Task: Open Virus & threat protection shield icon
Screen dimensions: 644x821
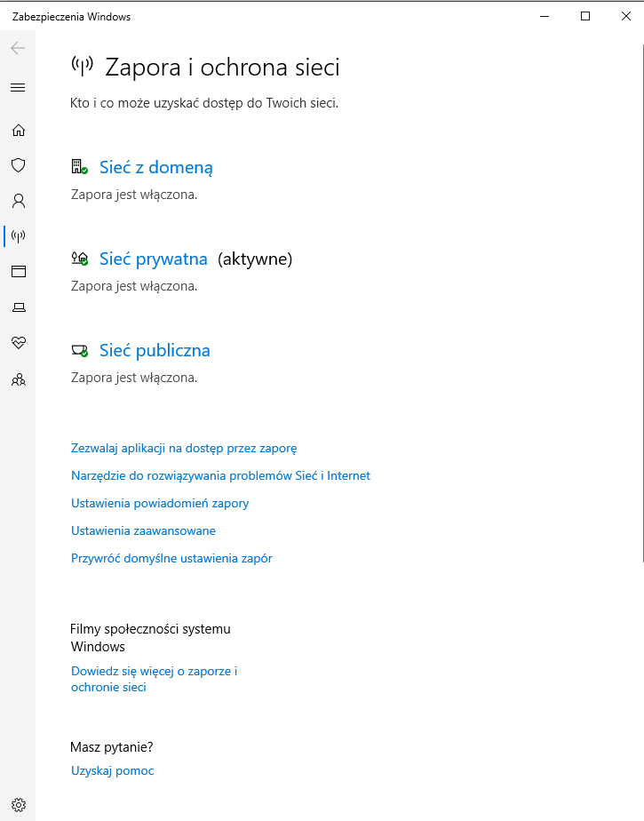Action: 18,165
